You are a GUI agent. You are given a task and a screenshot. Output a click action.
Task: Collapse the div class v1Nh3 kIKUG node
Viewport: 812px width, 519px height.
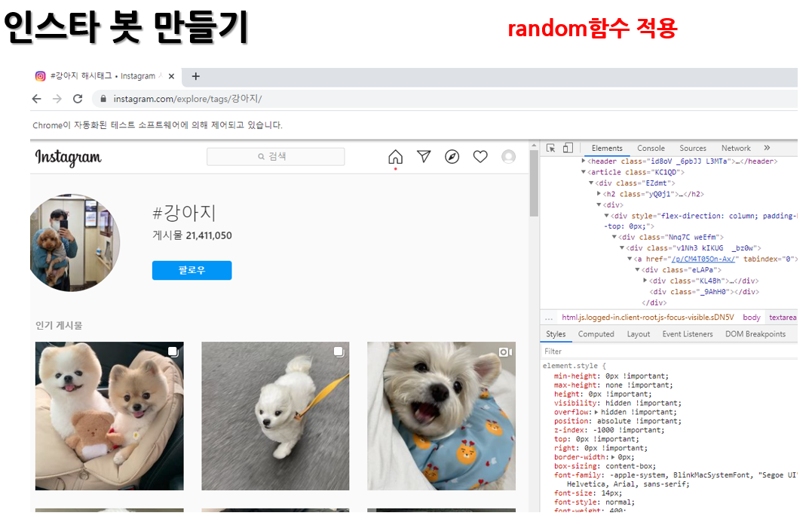622,247
